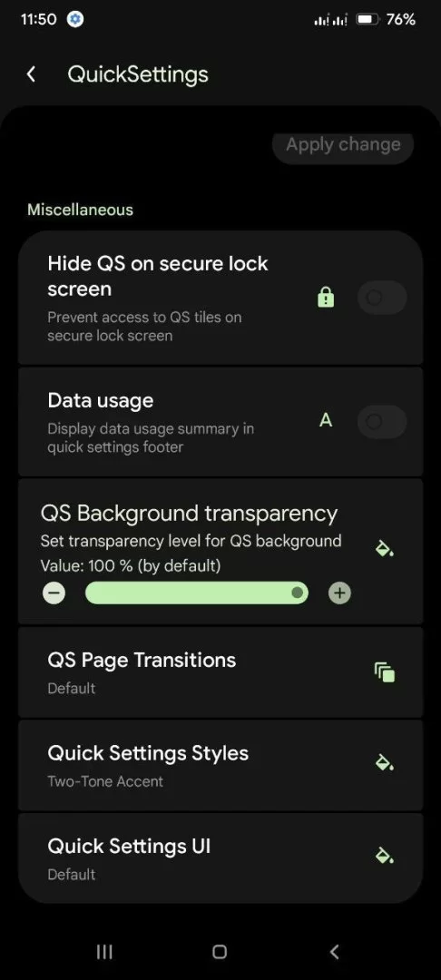Open Quick Settings Styles selection
441x980 pixels.
[220, 765]
